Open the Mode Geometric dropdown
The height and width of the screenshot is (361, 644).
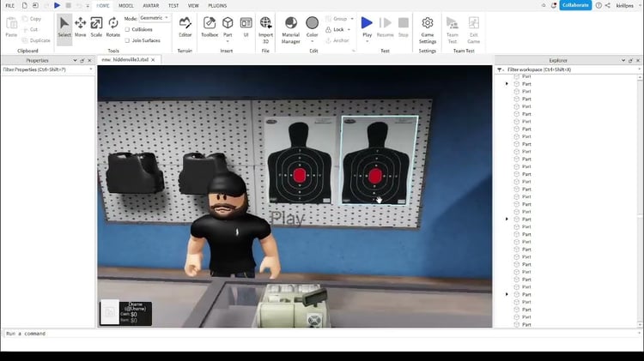coord(155,18)
